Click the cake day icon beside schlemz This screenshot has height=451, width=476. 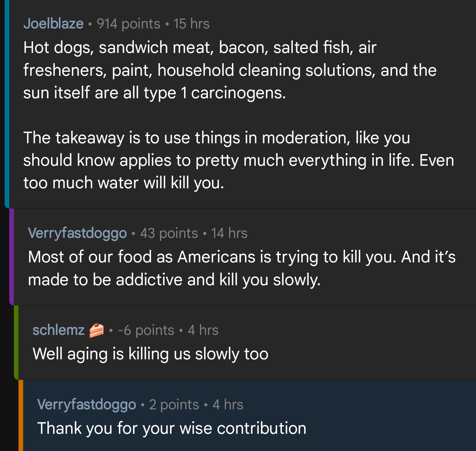pyautogui.click(x=97, y=330)
